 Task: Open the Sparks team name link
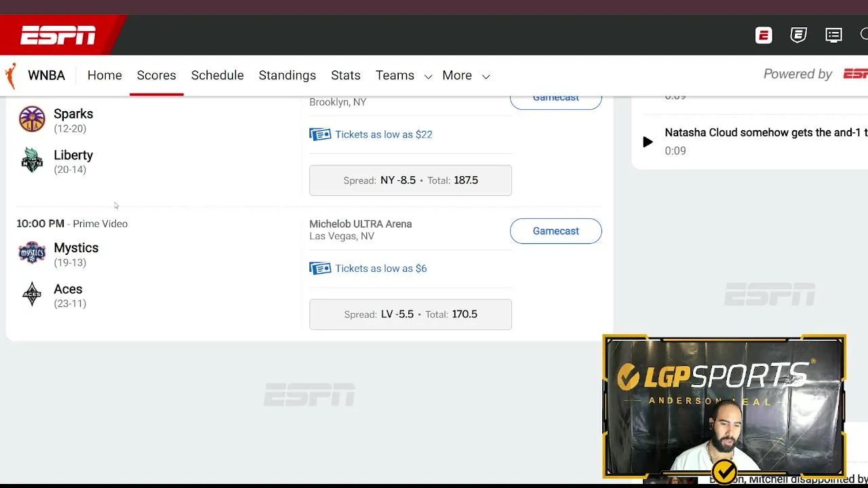click(73, 114)
